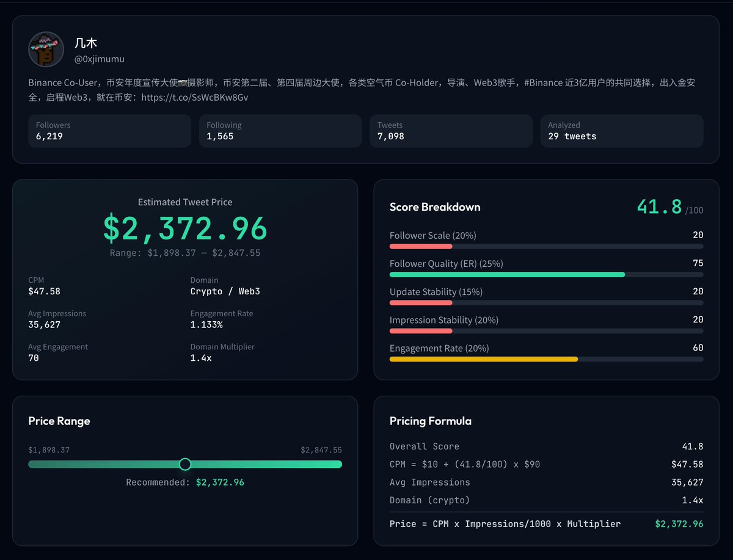
Task: Click the CPM $47.58 value
Action: coord(44,291)
